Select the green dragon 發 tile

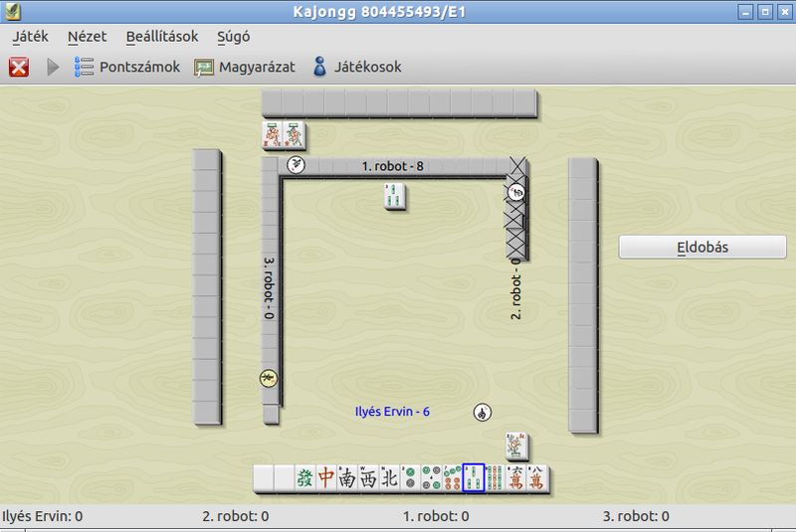coord(305,477)
